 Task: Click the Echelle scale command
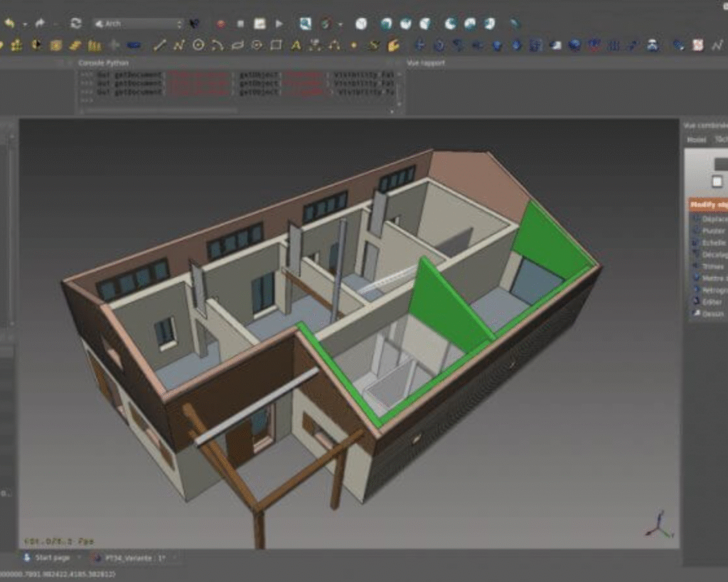712,242
